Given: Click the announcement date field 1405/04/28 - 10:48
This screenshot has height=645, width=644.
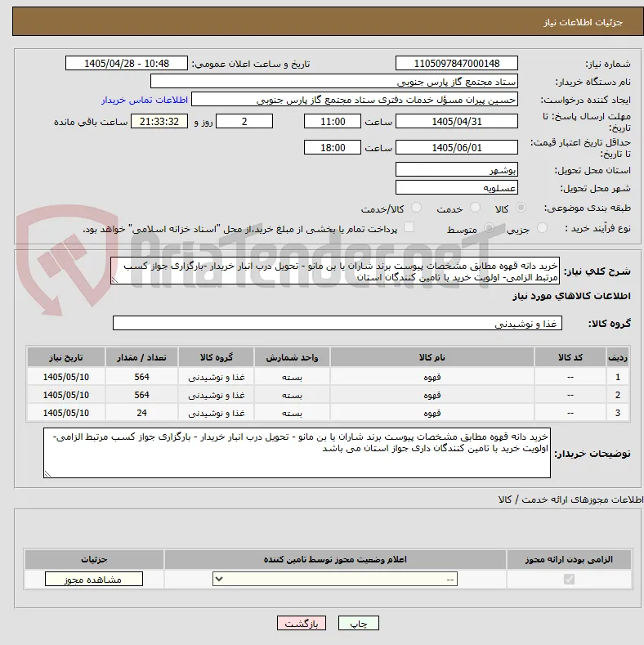Looking at the screenshot, I should pos(126,63).
